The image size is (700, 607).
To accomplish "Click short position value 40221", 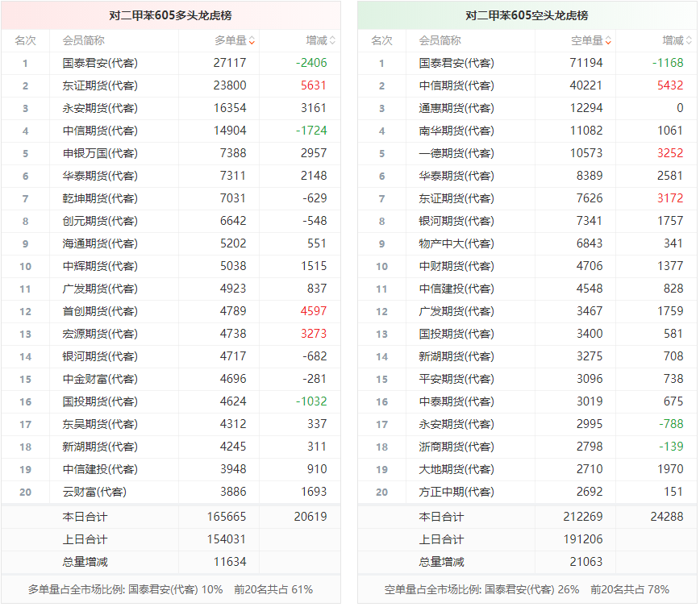I will point(586,85).
